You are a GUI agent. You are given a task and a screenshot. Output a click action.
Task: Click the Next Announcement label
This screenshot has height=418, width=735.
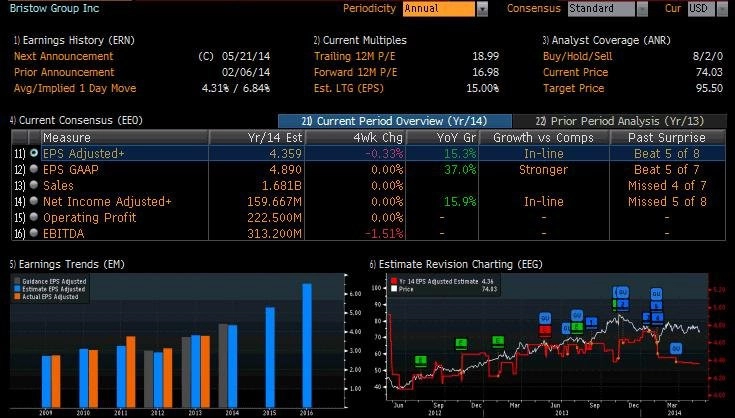(x=64, y=56)
